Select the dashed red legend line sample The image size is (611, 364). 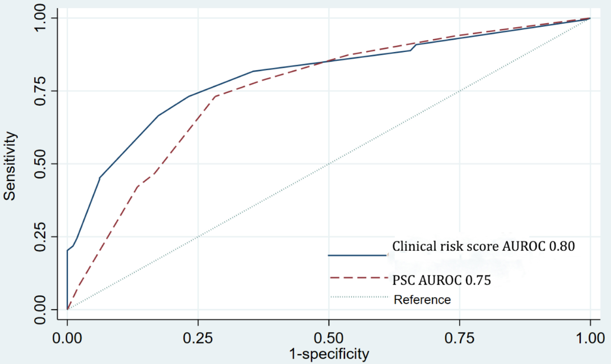coord(359,278)
